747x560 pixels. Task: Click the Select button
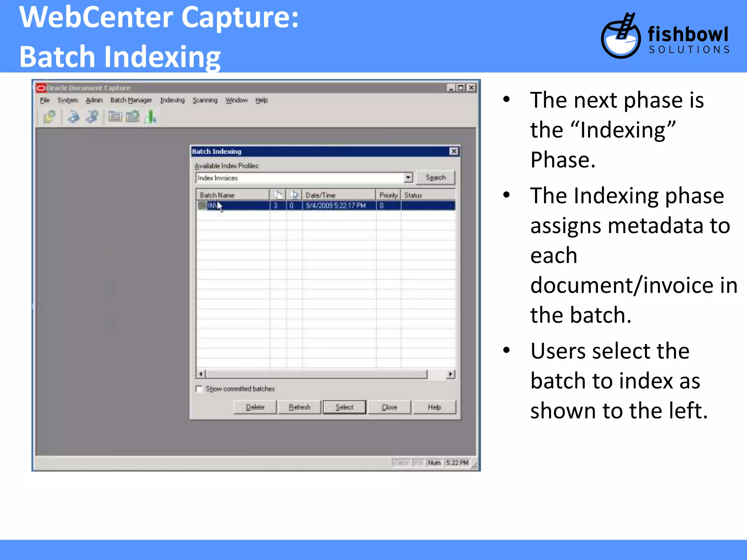point(344,407)
